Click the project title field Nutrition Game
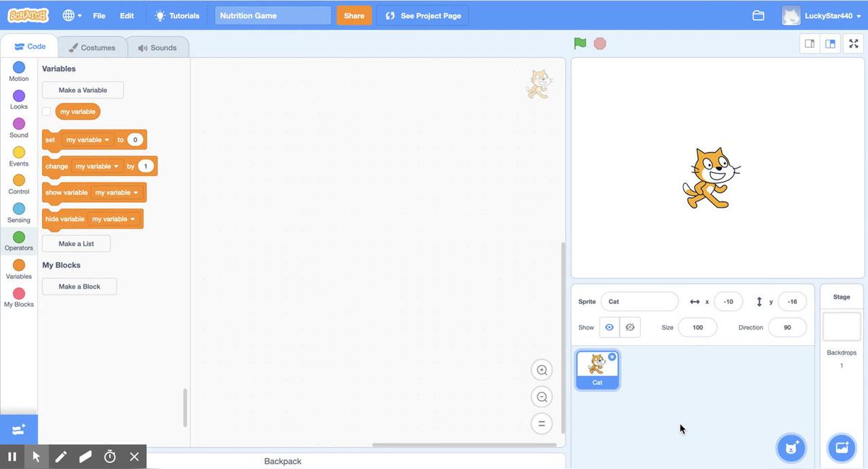The image size is (868, 469). 273,15
